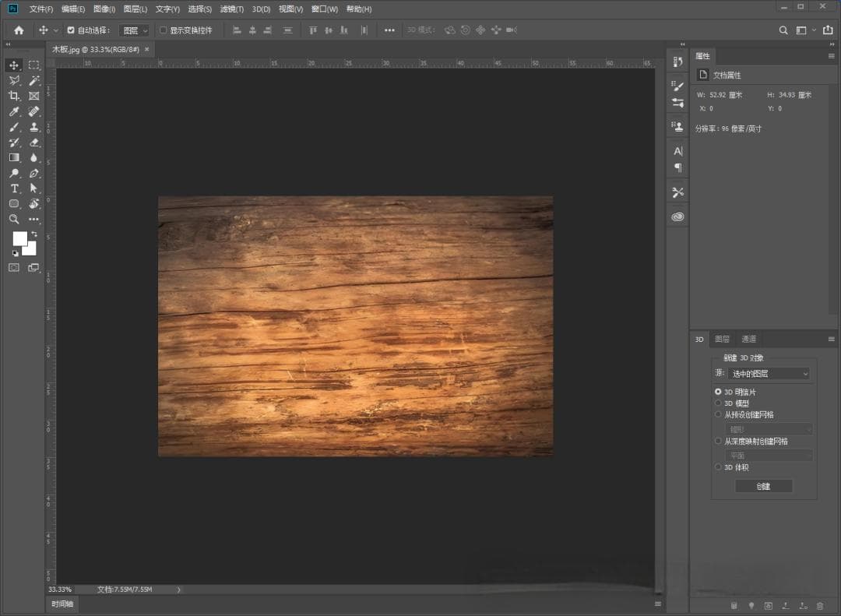Image resolution: width=841 pixels, height=616 pixels.
Task: Expand the status bar info arrow
Action: (178, 590)
